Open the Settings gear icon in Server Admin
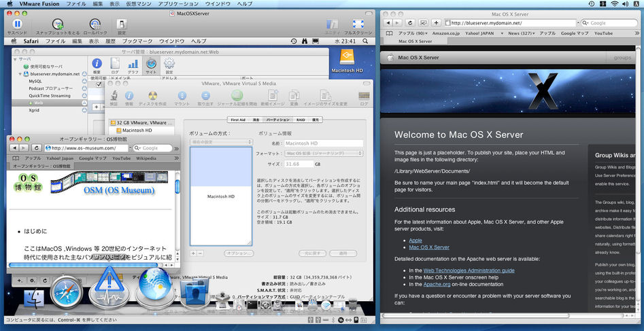Viewport: 644px width, 331px height. coord(169,63)
